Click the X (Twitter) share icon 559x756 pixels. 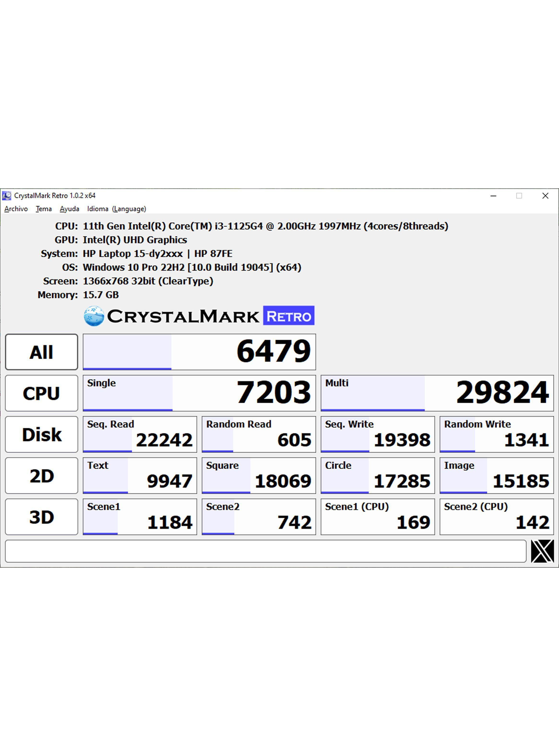[x=542, y=551]
